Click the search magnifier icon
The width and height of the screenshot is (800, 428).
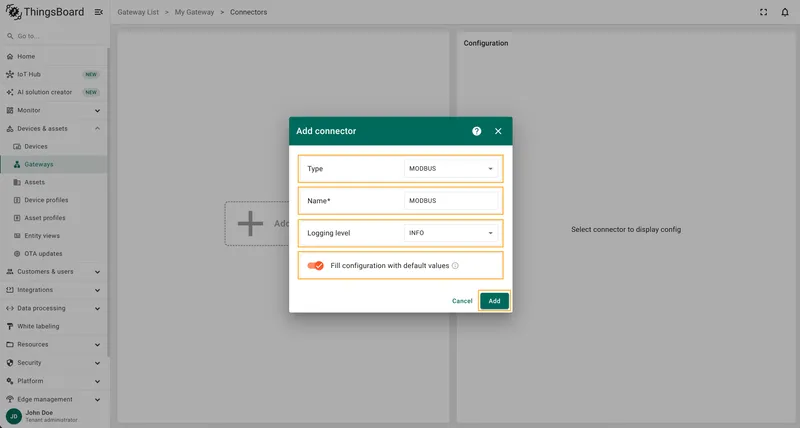pyautogui.click(x=10, y=36)
